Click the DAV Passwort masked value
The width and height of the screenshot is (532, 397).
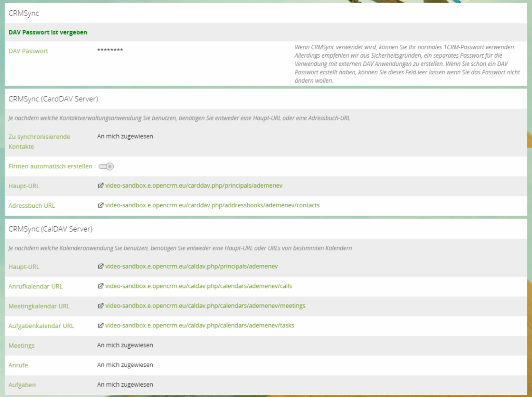click(110, 50)
